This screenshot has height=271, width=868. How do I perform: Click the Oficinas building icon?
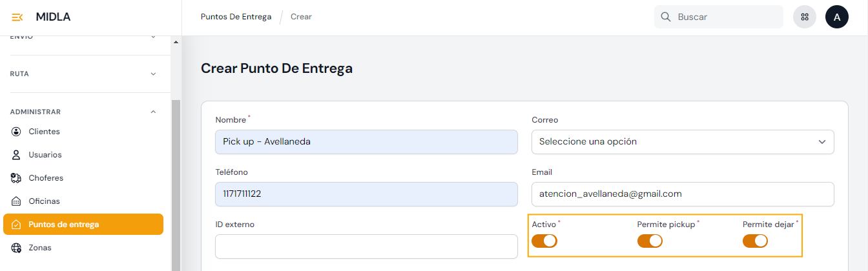(17, 201)
